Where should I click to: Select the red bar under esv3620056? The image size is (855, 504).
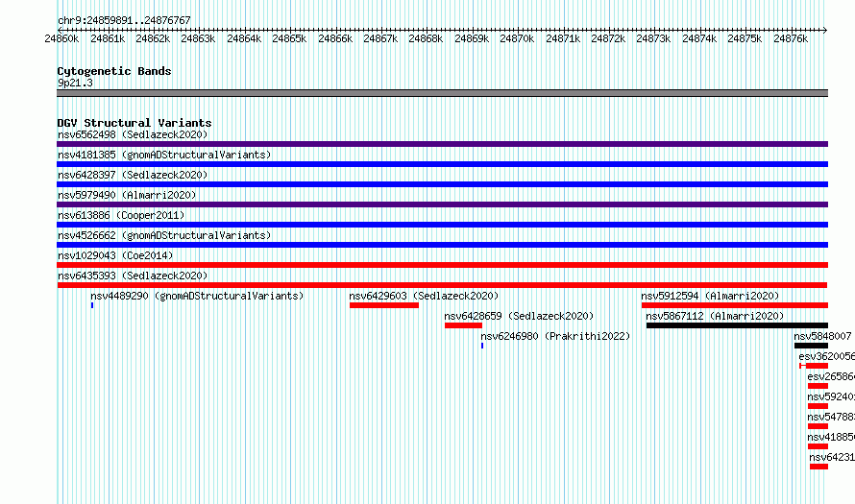814,366
